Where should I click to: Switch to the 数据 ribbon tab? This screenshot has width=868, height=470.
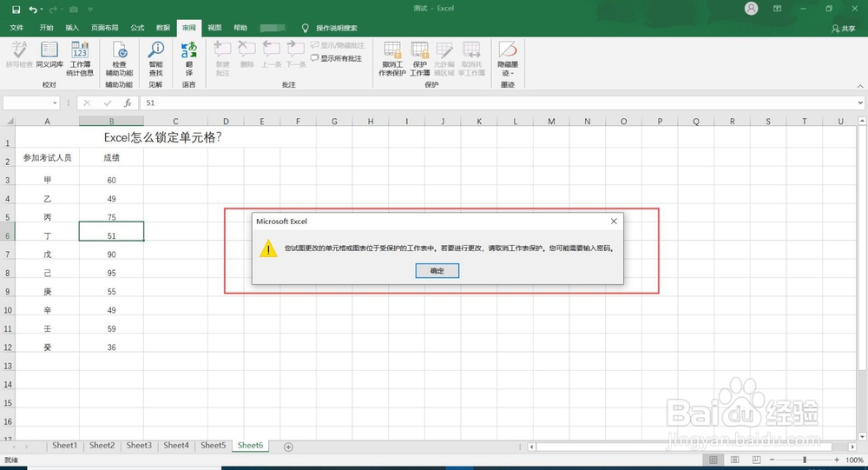coord(163,28)
